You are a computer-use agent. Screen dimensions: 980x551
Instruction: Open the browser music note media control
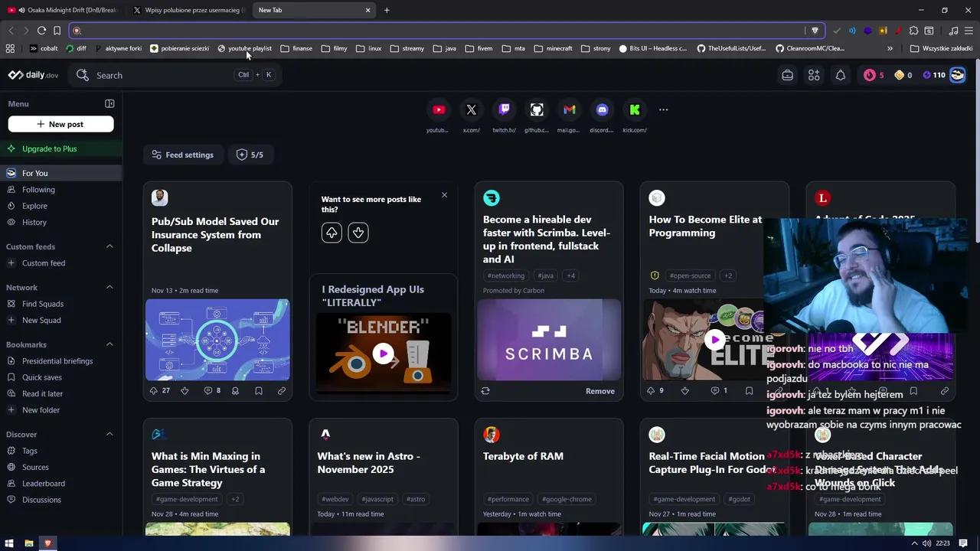[x=953, y=31]
